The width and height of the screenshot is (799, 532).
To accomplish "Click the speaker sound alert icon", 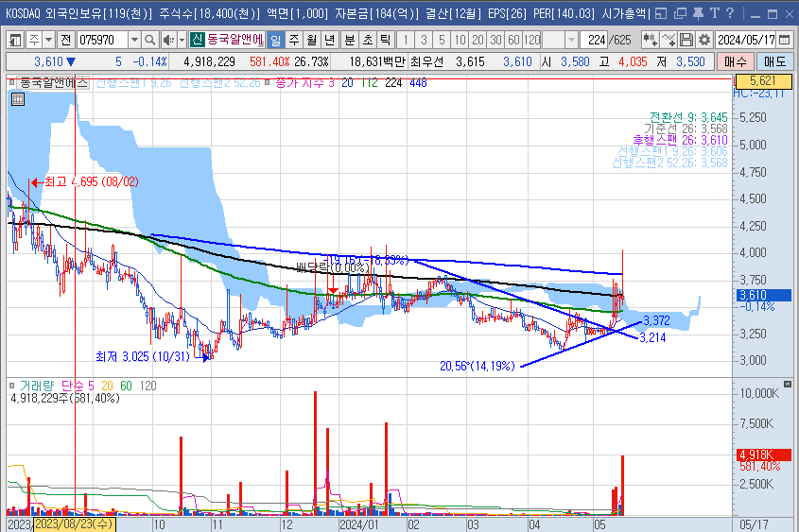I will pos(167,39).
